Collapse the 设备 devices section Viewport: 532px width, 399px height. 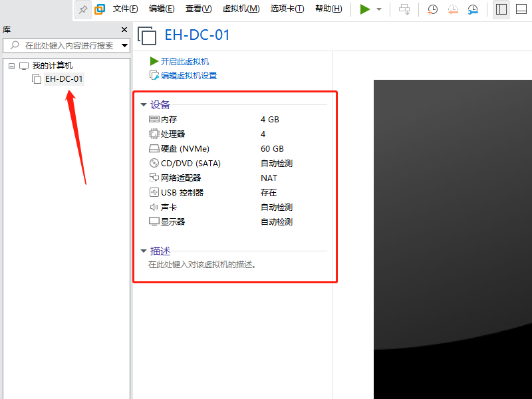click(144, 104)
